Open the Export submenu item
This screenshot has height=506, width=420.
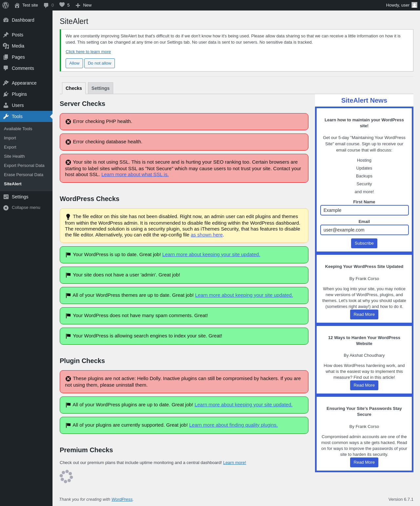tap(10, 147)
